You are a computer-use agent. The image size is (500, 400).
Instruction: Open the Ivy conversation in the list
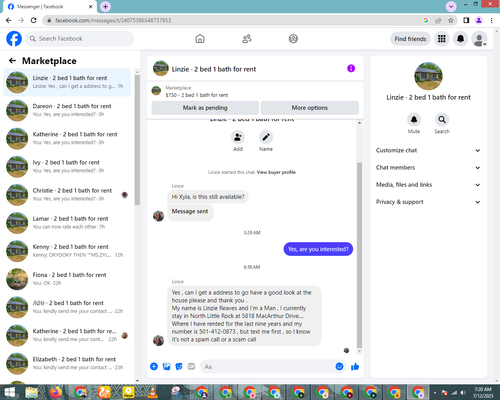click(x=67, y=167)
